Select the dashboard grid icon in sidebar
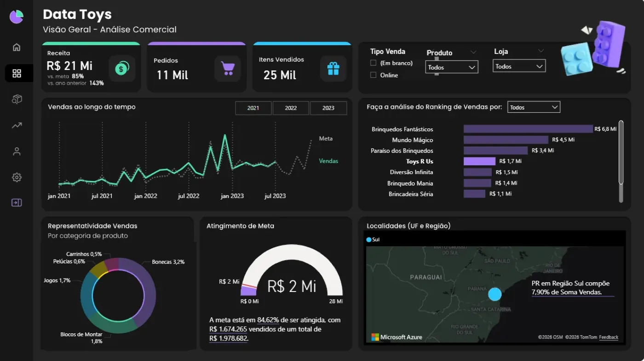Viewport: 644px width, 361px height. pyautogui.click(x=17, y=73)
